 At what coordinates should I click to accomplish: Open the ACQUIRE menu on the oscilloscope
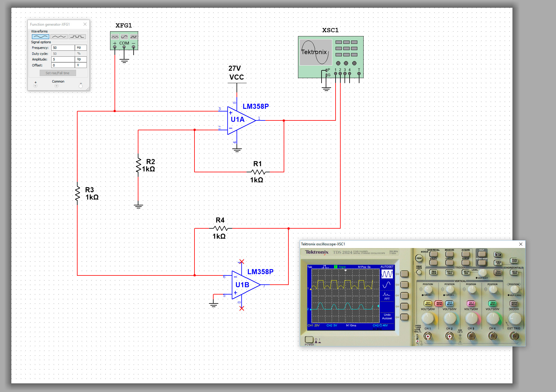tap(466, 254)
